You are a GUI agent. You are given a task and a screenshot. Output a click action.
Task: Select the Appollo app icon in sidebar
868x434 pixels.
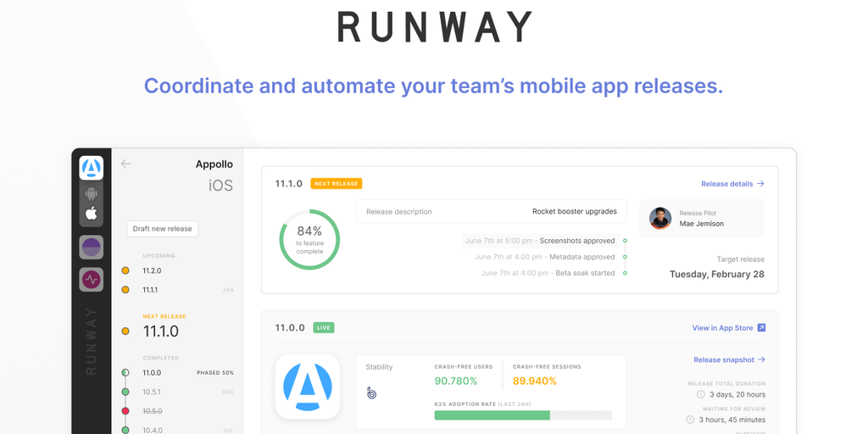click(x=92, y=168)
